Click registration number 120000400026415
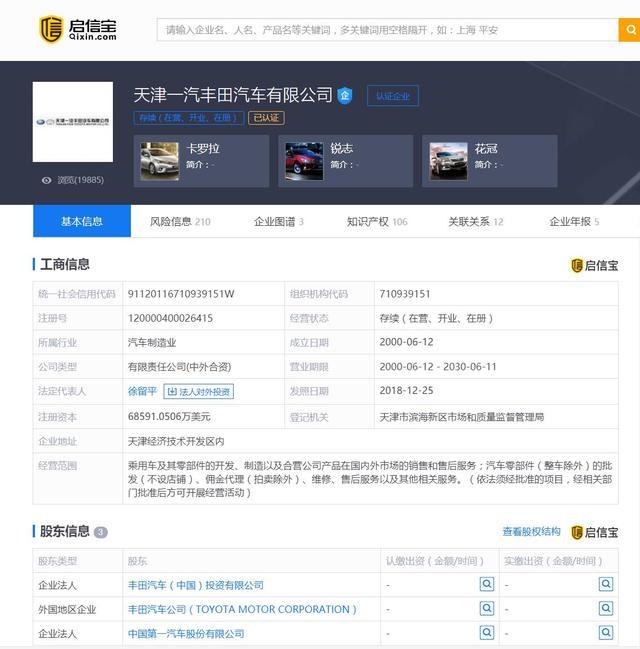 pyautogui.click(x=170, y=318)
